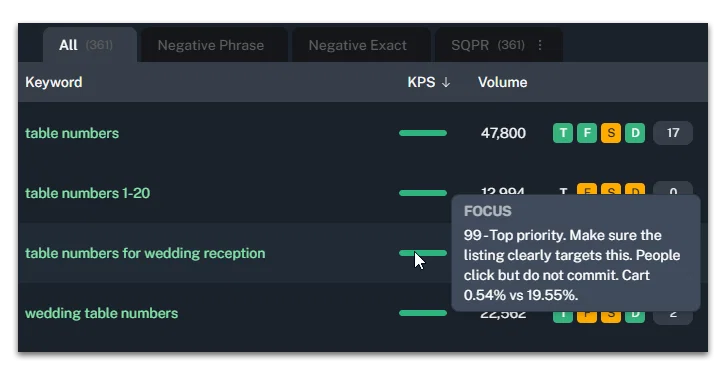Click volume value 47,800
The image size is (726, 375).
click(503, 133)
